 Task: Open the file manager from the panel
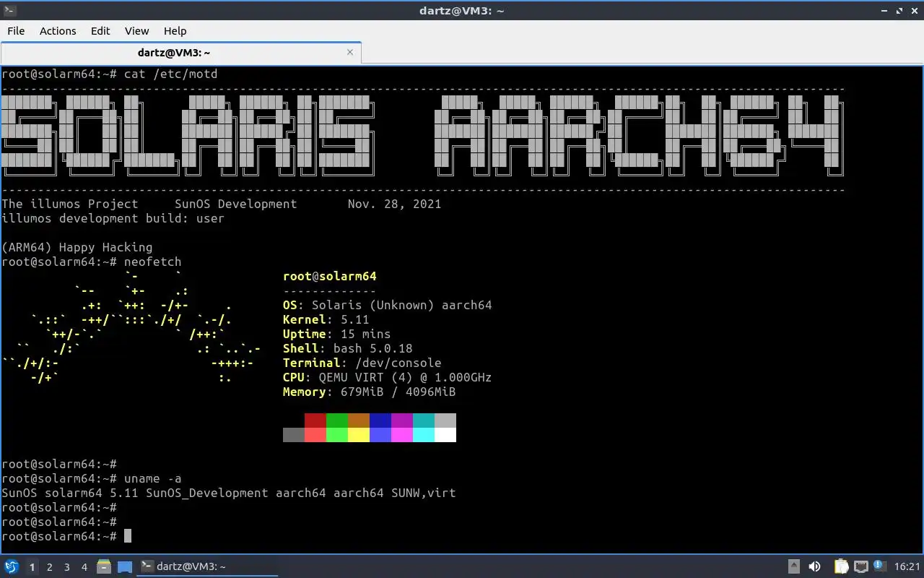point(104,566)
